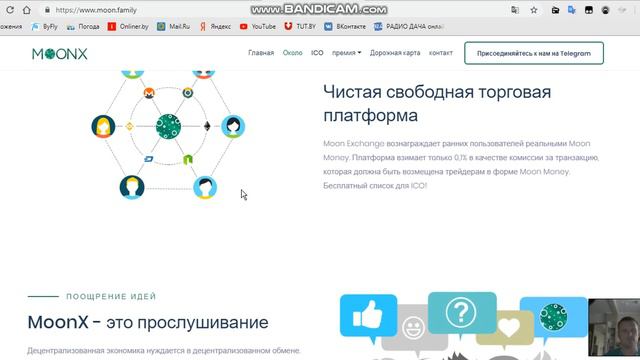
Task: Click the round blue-ring coin icon in diagram
Action: coord(188,93)
